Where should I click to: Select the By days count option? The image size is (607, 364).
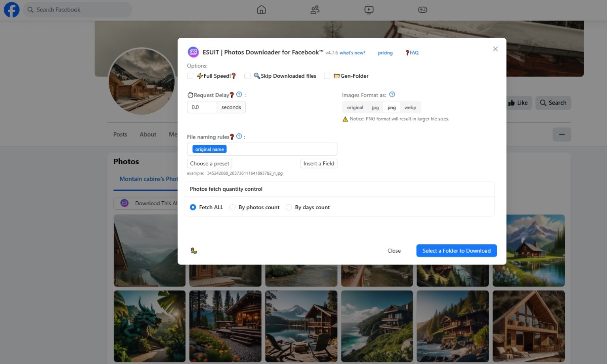click(289, 207)
